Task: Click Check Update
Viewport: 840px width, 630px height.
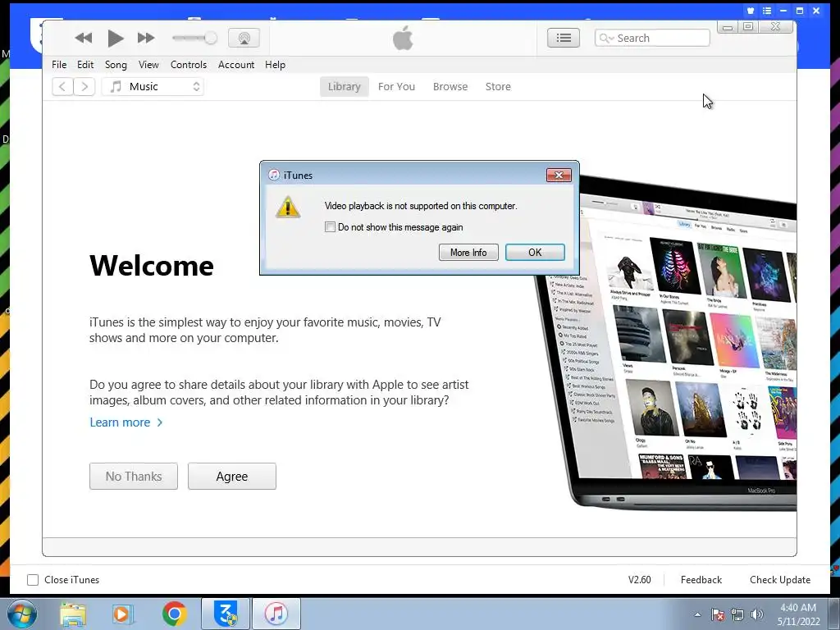Action: pos(780,580)
